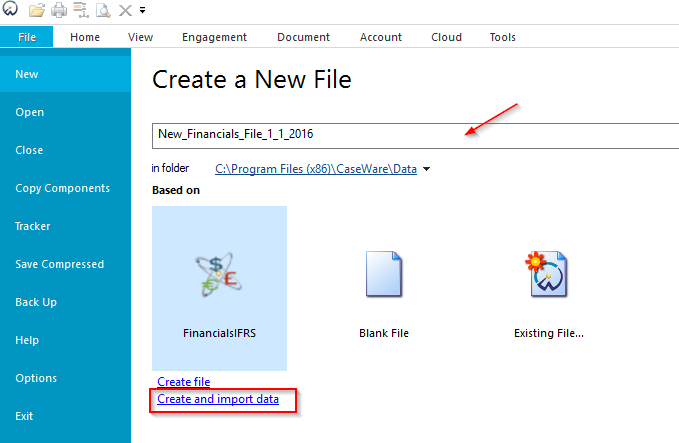This screenshot has width=679, height=443.
Task: Click the X close-file toolbar icon
Action: click(125, 10)
